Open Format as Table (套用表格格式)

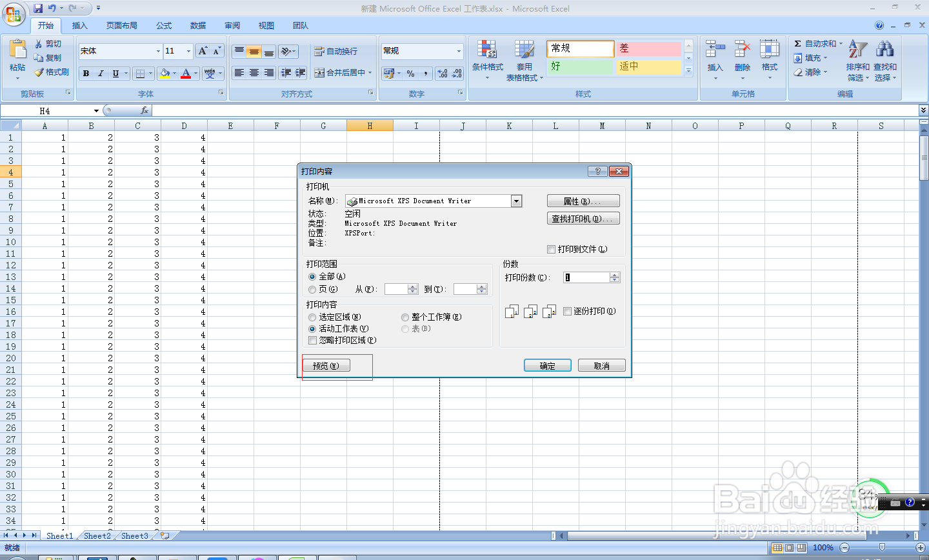coord(524,59)
